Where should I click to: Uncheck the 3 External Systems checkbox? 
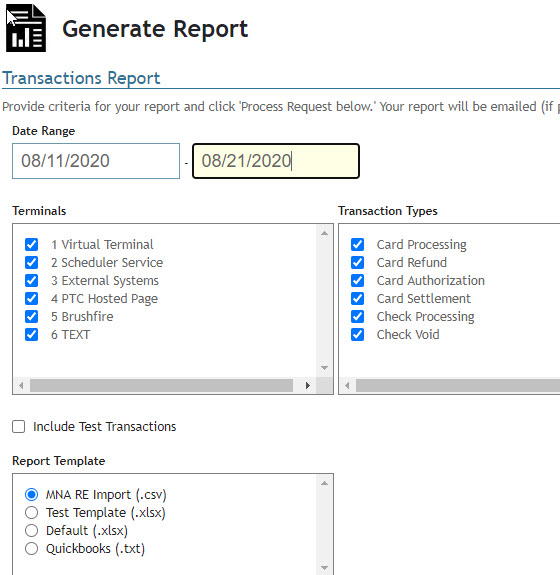point(32,280)
